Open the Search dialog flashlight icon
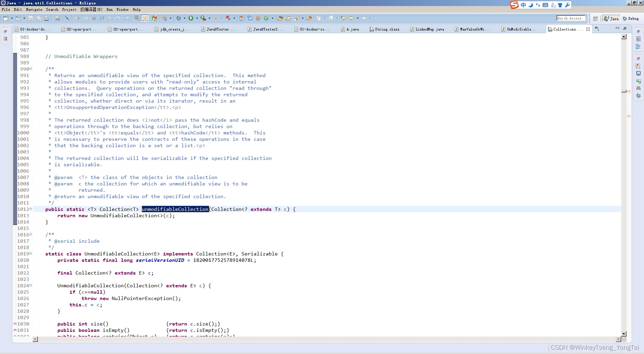Viewport: 644px width, 354px height. pos(298,18)
